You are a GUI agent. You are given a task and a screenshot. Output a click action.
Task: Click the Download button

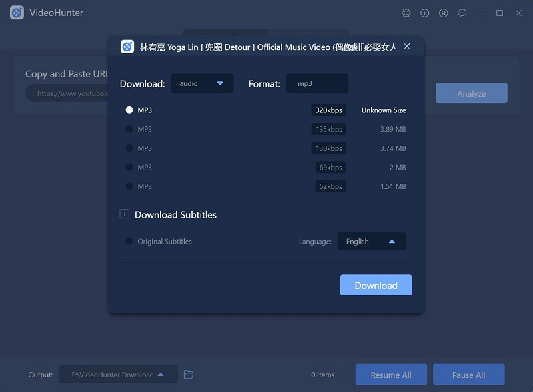click(x=376, y=285)
